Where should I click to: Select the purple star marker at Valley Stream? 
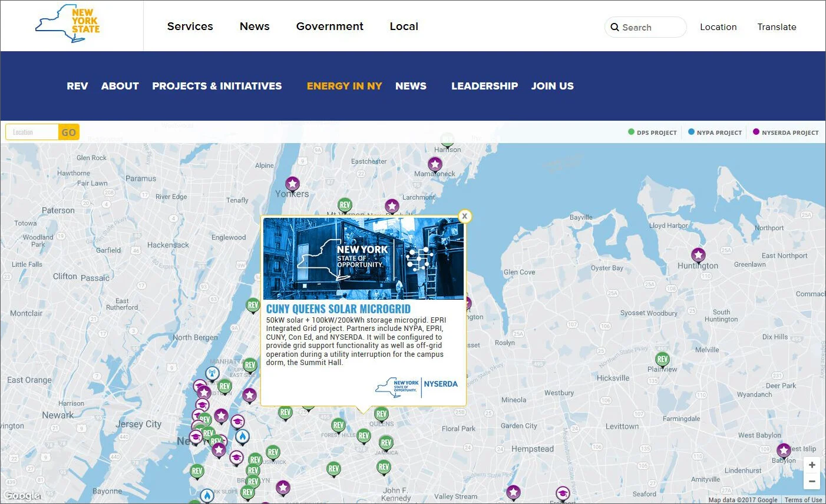513,492
